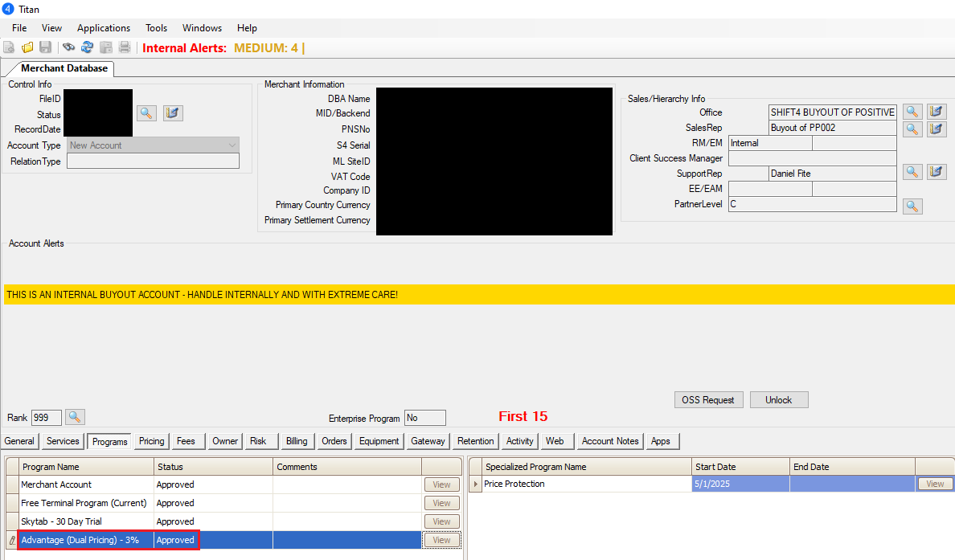Click the magnifier icon beside SupportRep
Image resolution: width=955 pixels, height=560 pixels.
(912, 172)
